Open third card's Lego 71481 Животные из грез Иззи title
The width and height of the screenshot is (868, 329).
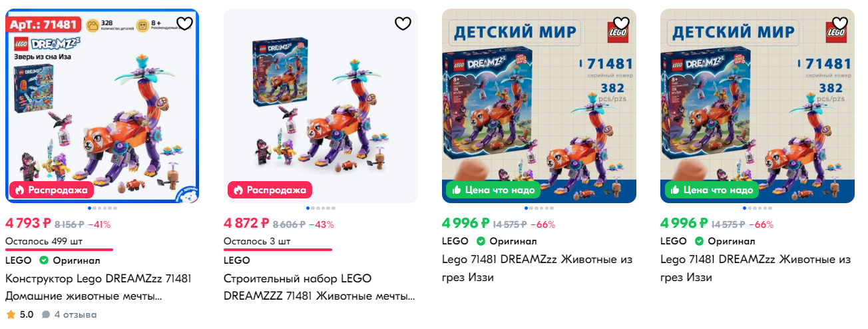537,268
